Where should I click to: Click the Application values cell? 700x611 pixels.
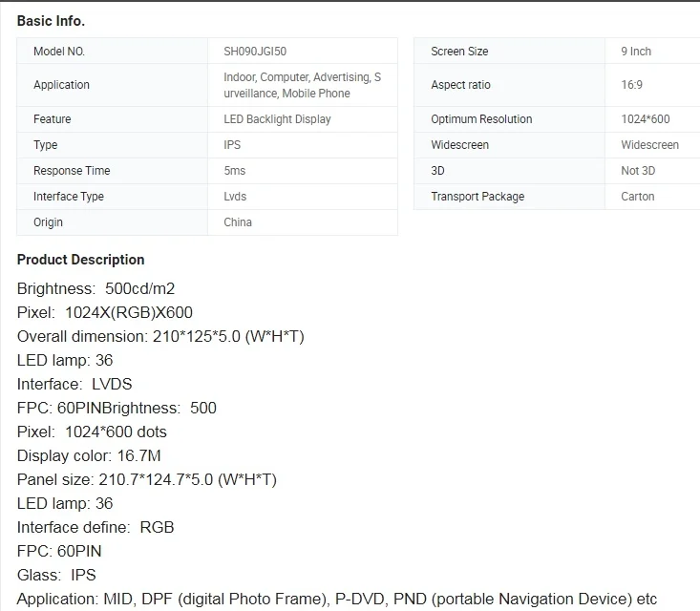coord(302,85)
